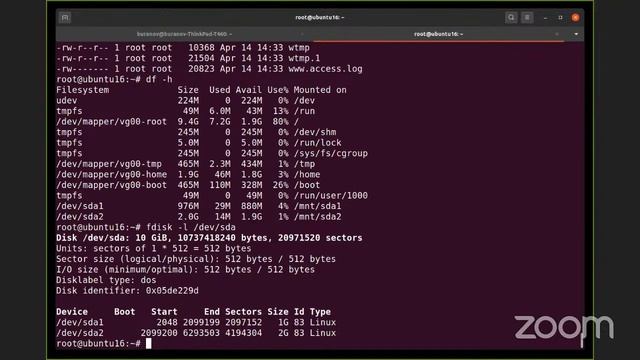Click the 'wtmp.1' file name

click(x=304, y=58)
